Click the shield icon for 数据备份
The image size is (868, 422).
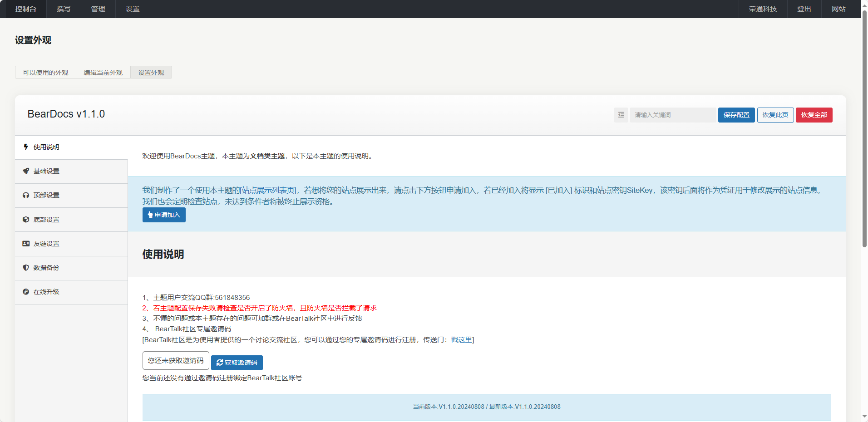pos(26,268)
